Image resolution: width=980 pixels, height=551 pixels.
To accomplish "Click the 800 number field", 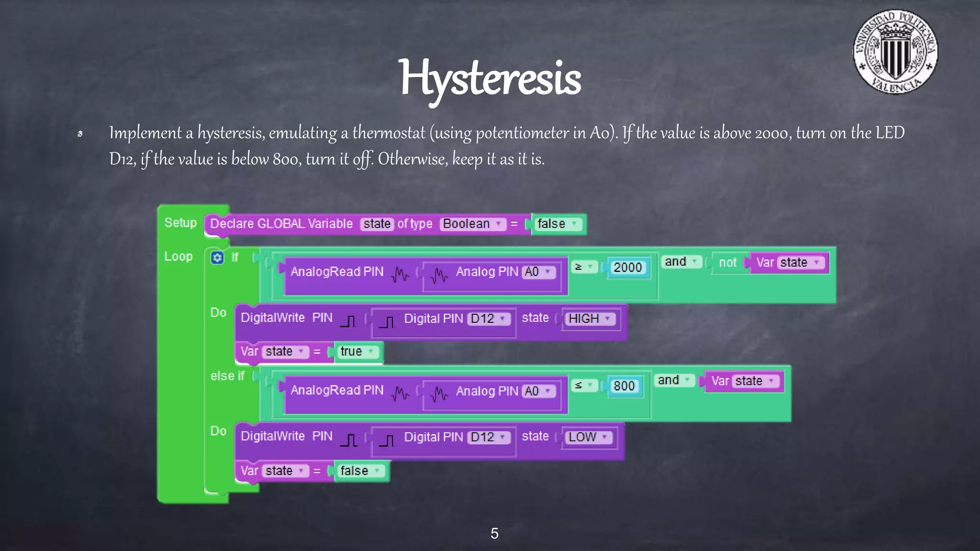I will 624,386.
